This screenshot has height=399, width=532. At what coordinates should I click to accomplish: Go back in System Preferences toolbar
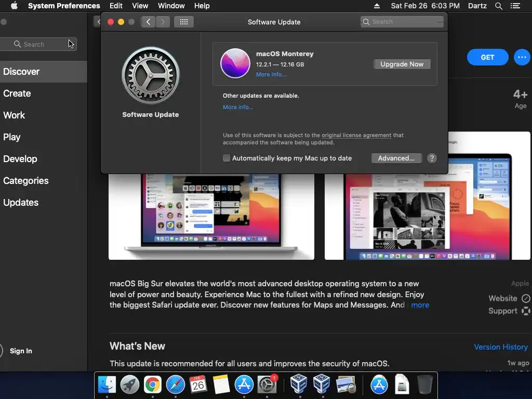pos(148,22)
